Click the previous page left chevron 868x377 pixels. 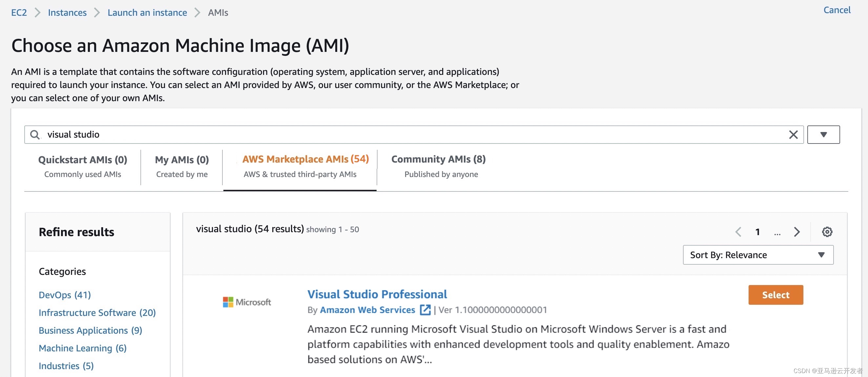[x=738, y=232]
